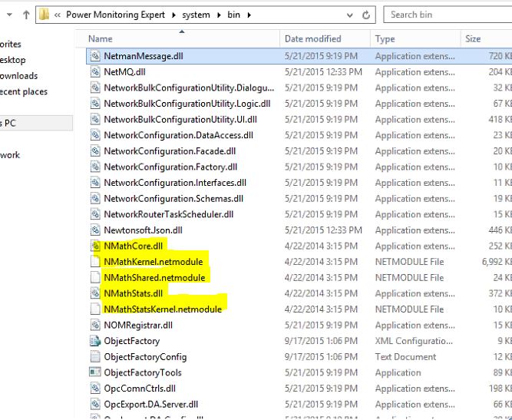
Task: Click NetworkRouterTaskScheduler.dll icon
Action: pos(95,214)
